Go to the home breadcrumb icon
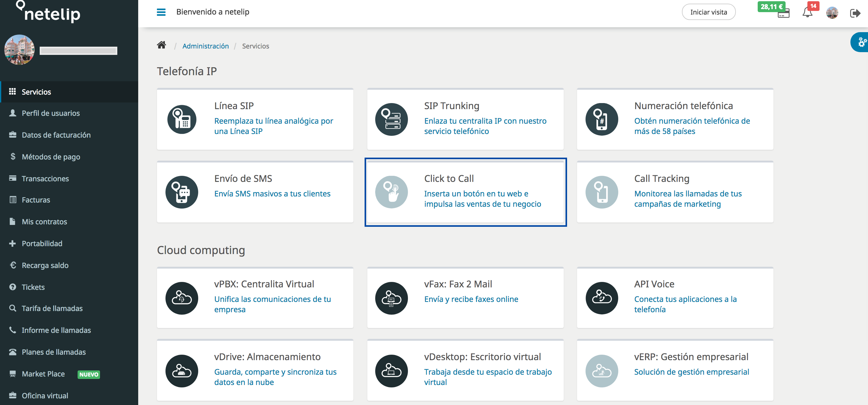The width and height of the screenshot is (868, 405). (x=162, y=45)
